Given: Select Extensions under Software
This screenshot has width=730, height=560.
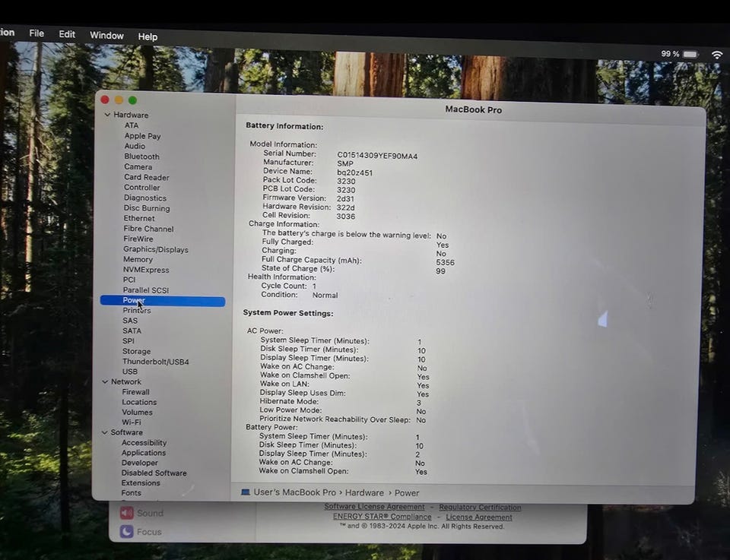Looking at the screenshot, I should (x=141, y=482).
